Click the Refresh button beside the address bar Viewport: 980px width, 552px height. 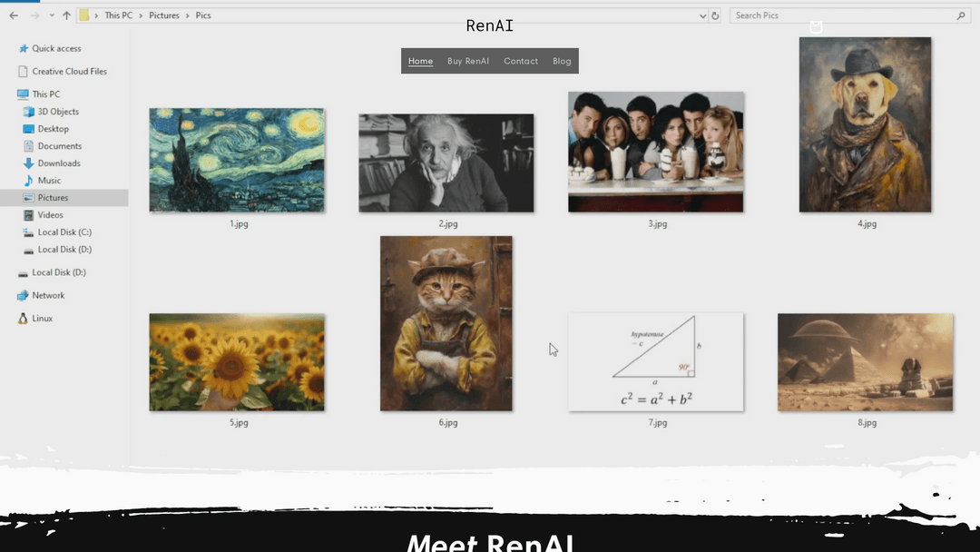[715, 15]
